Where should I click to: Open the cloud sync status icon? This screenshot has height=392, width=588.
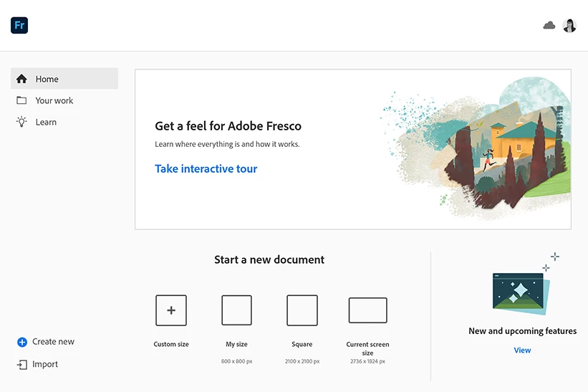coord(549,26)
